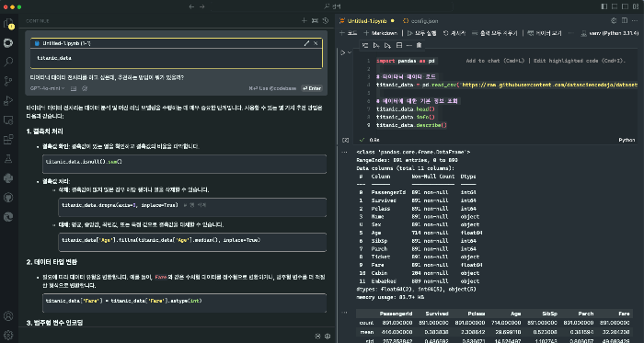The image size is (644, 343).
Task: Open the GitHub view in activity bar
Action: tap(8, 198)
